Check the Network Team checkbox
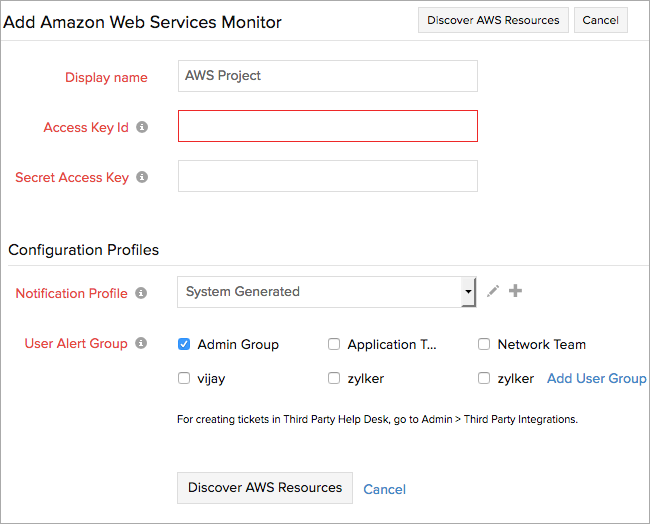 tap(484, 344)
